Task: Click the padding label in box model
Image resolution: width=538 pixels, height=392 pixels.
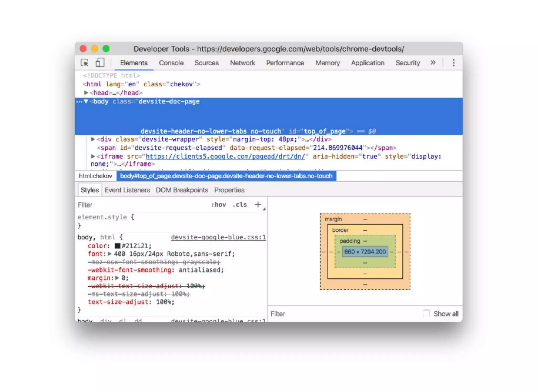Action: point(350,241)
